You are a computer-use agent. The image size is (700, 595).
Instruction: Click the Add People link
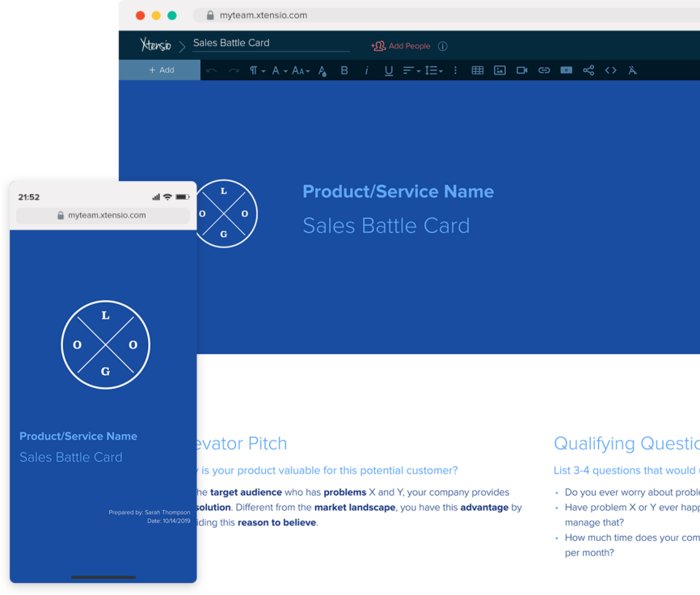(x=401, y=46)
